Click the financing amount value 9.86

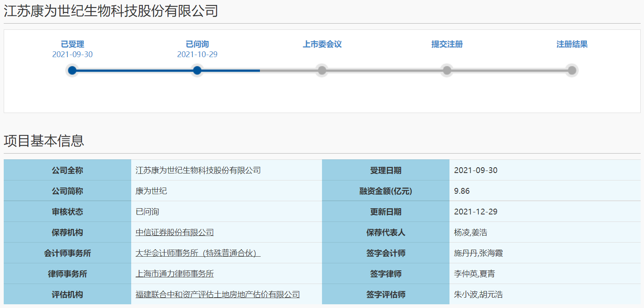462,191
